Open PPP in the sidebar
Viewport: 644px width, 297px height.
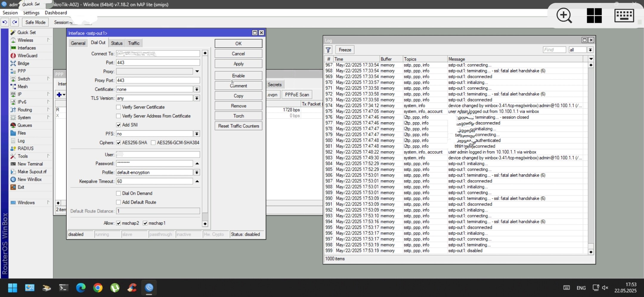point(21,71)
